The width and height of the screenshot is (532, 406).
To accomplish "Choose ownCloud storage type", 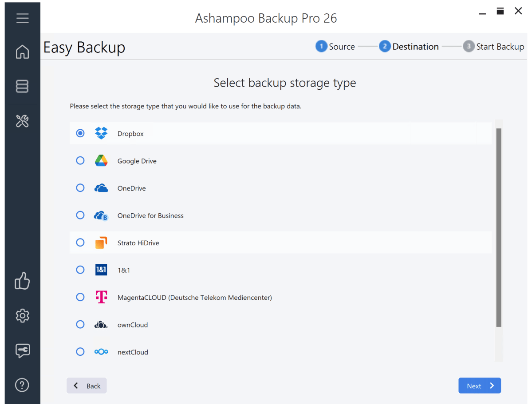I will [80, 324].
